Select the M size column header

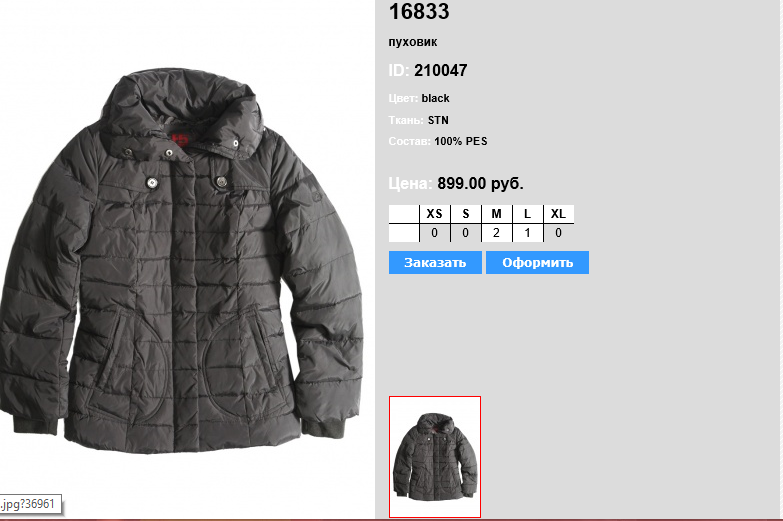496,214
